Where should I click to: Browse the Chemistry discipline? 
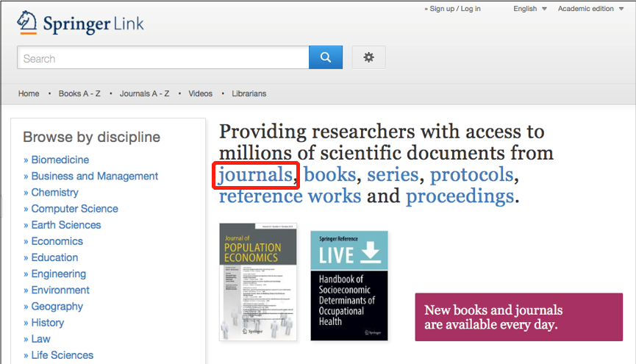coord(54,193)
